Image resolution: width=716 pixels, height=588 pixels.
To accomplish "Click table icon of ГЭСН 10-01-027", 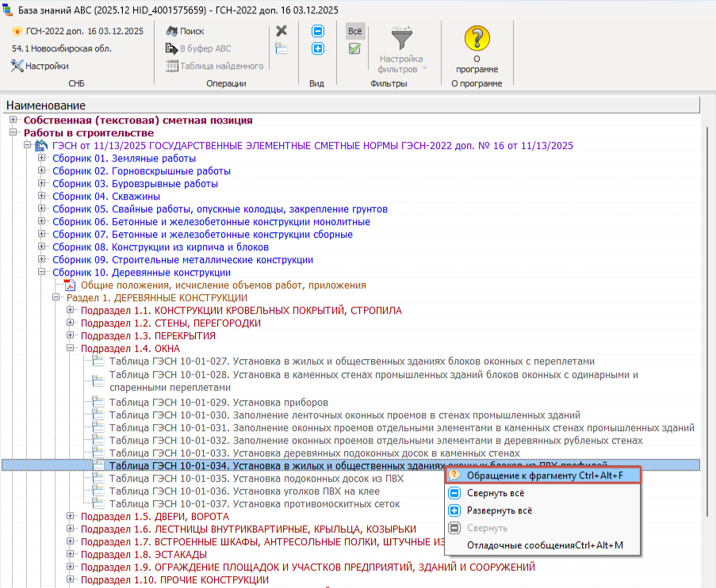I will pos(98,361).
